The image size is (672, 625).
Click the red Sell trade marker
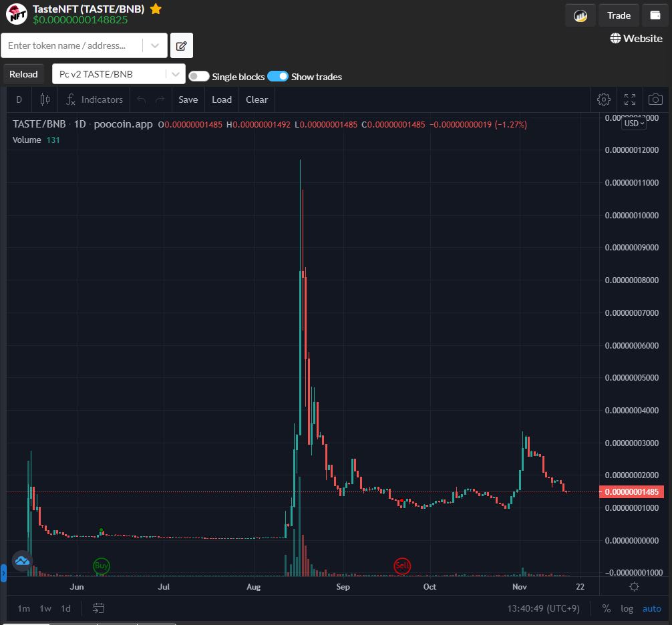402,566
